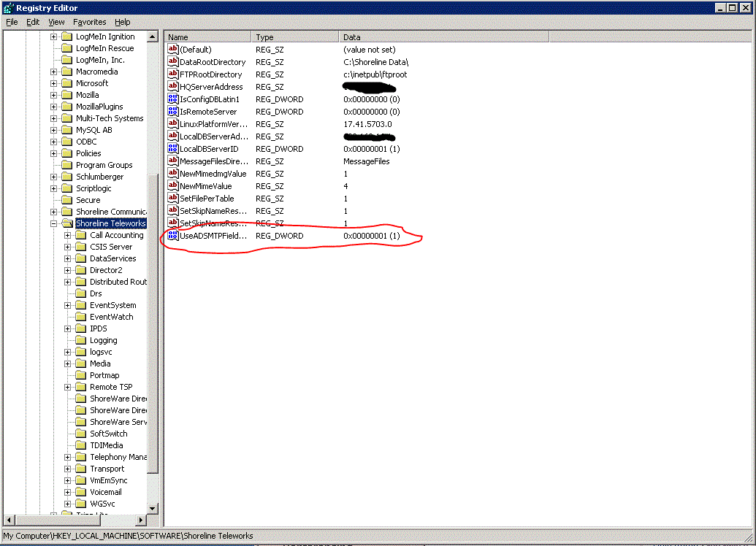Select the WGSvc tree key
Image resolution: width=756 pixels, height=546 pixels.
pyautogui.click(x=102, y=504)
